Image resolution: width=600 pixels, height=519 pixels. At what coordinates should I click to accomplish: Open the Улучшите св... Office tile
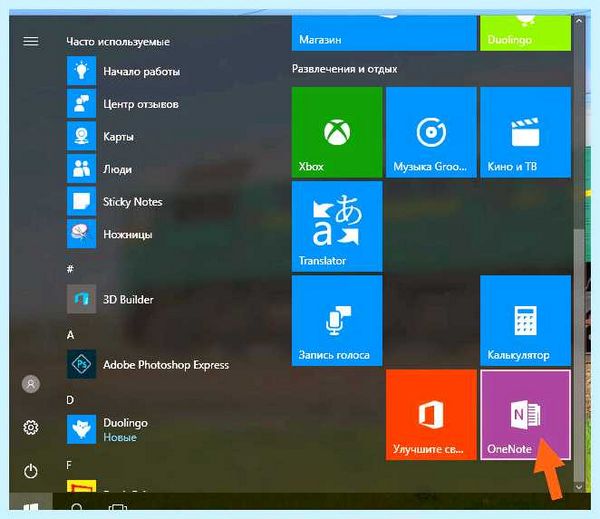pyautogui.click(x=431, y=415)
